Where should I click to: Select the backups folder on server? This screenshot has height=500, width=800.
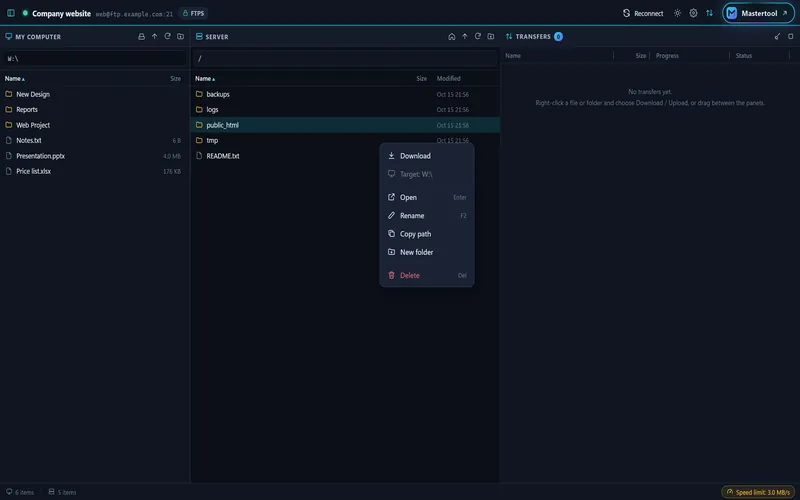tap(345, 94)
